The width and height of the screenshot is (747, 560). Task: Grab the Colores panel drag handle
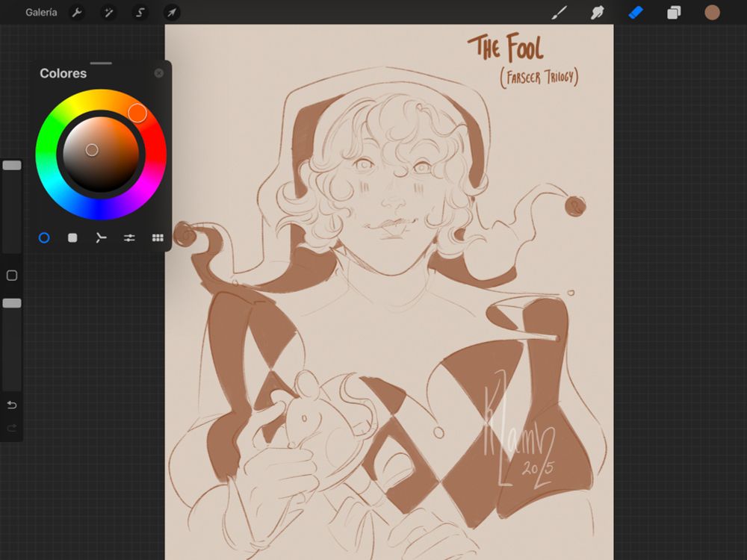[x=101, y=63]
